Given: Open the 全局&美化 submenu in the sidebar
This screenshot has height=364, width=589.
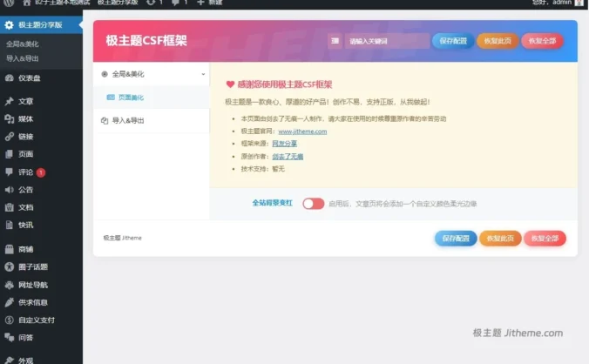Looking at the screenshot, I should pos(22,44).
